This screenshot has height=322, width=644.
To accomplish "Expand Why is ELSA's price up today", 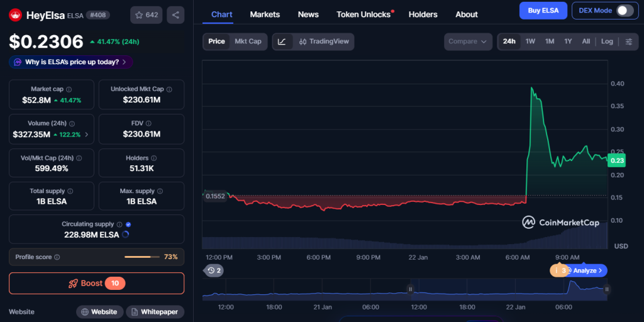I will 70,62.
